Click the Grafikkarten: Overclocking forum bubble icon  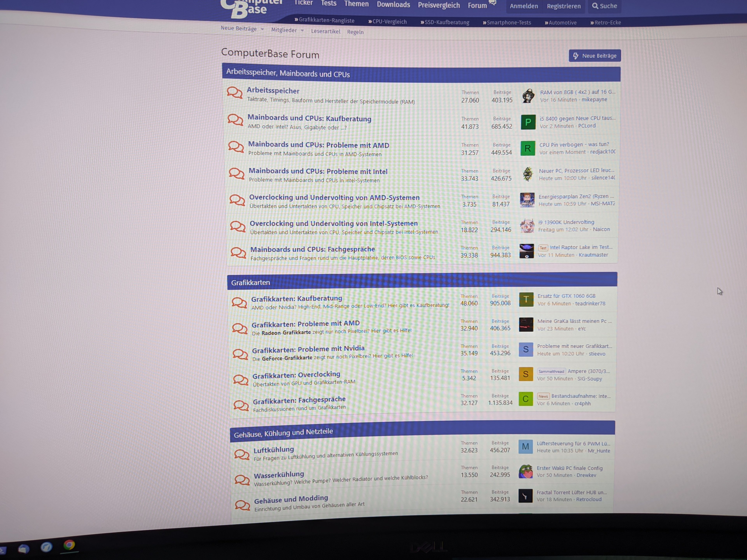[240, 380]
